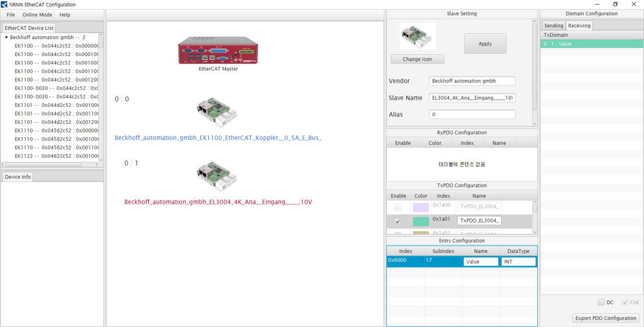This screenshot has height=327, width=644.
Task: Click the Slave Setting scroll-up arrow
Action: (534, 22)
